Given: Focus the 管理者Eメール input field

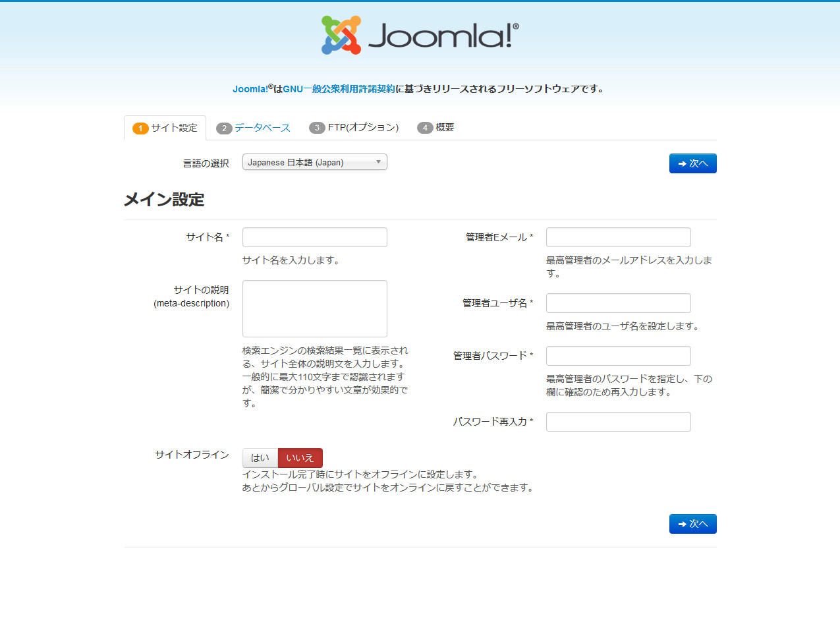Looking at the screenshot, I should point(619,237).
